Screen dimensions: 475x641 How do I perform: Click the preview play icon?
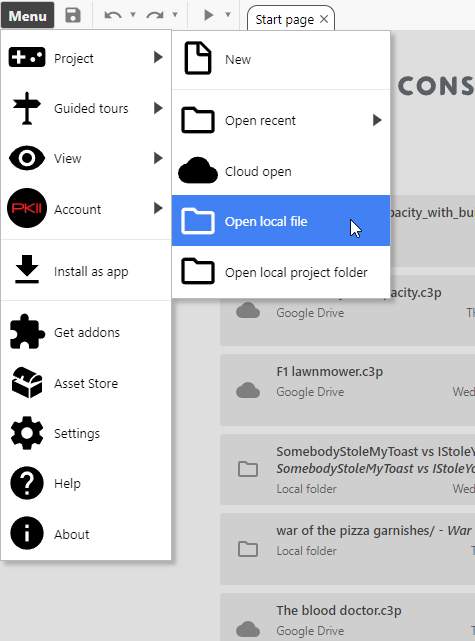[x=208, y=15]
